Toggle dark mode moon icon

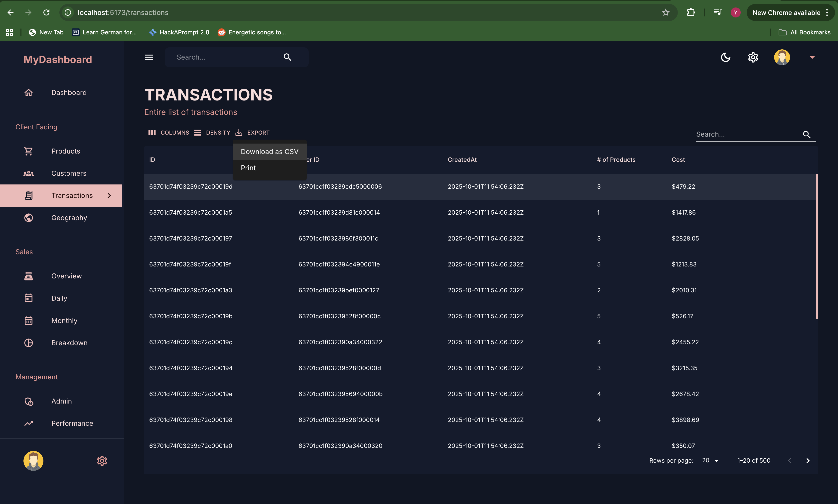coord(725,57)
